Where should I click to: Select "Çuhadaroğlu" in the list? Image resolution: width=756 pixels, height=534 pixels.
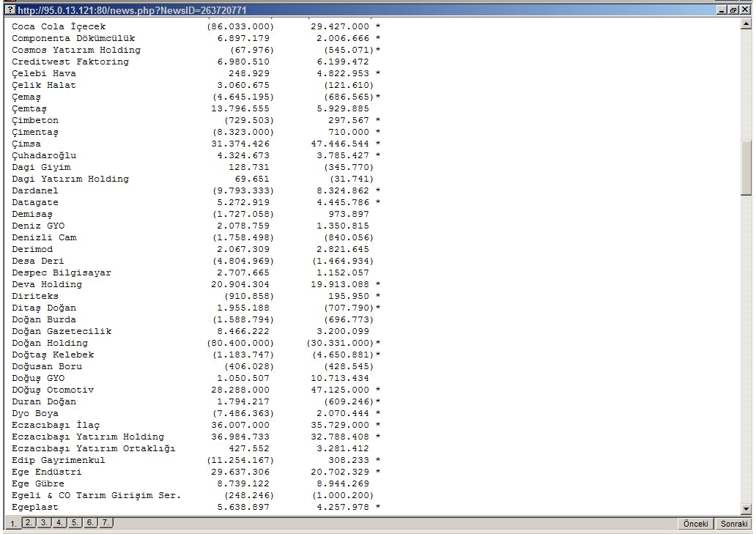pos(44,156)
